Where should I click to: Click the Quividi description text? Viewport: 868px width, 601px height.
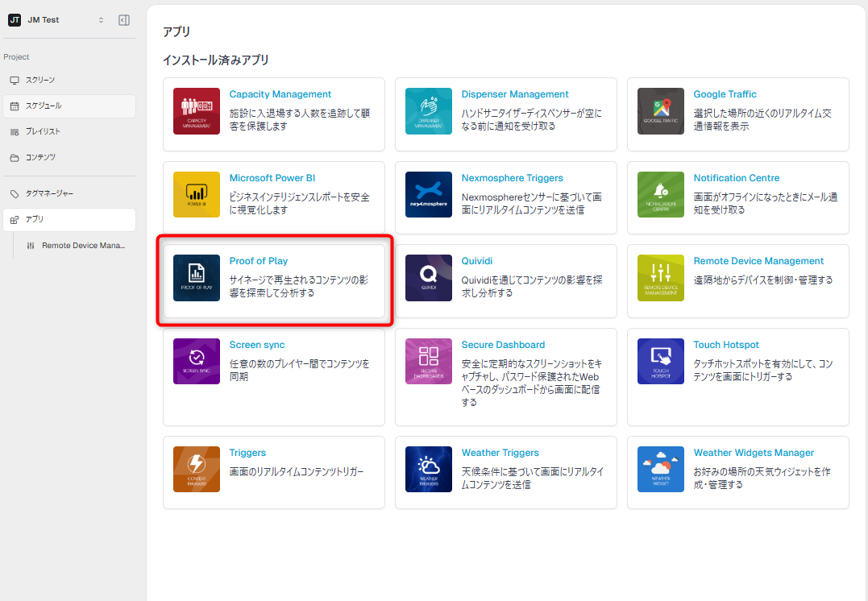[531, 286]
